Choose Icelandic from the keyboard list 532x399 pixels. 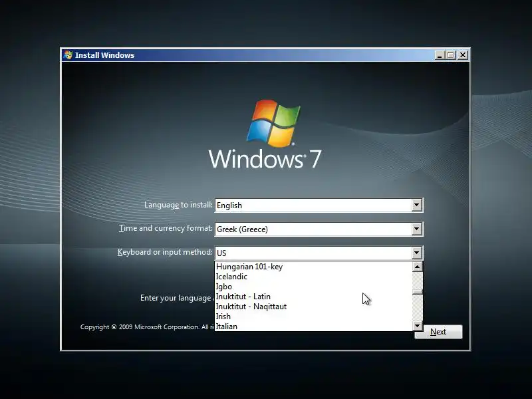313,277
